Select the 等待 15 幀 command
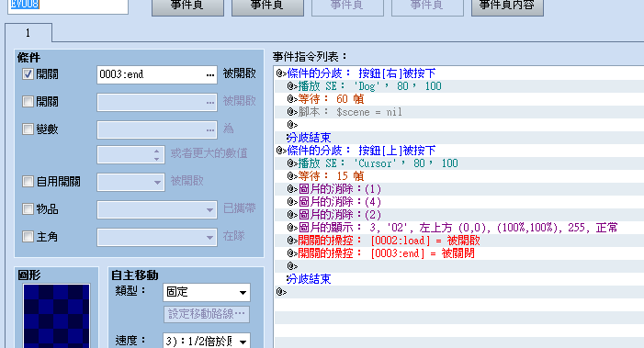The width and height of the screenshot is (644, 348). coord(459,176)
